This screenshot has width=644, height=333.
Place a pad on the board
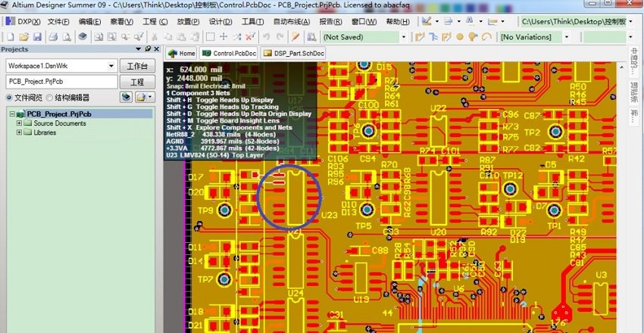(460, 37)
